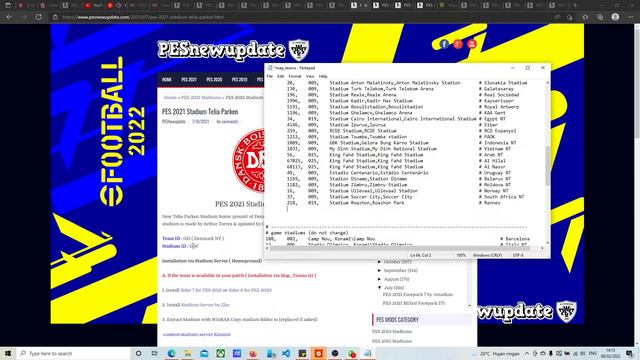Open the Format menu in Notepad

click(295, 76)
